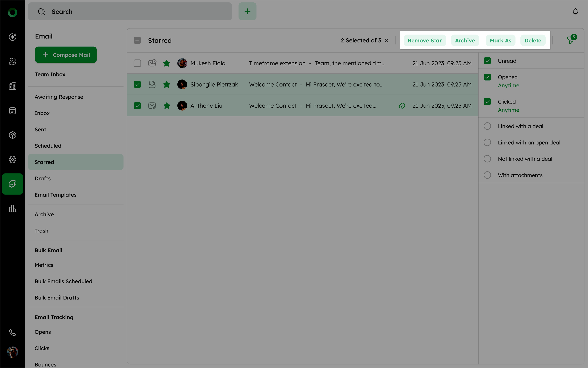Go to the Inbox folder
Image resolution: width=588 pixels, height=368 pixels.
tap(42, 113)
